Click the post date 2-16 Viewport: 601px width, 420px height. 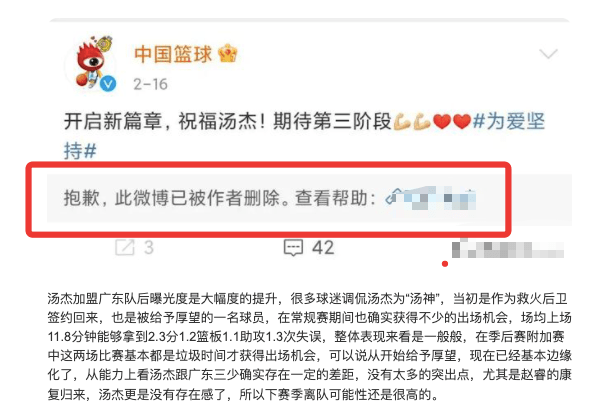150,84
